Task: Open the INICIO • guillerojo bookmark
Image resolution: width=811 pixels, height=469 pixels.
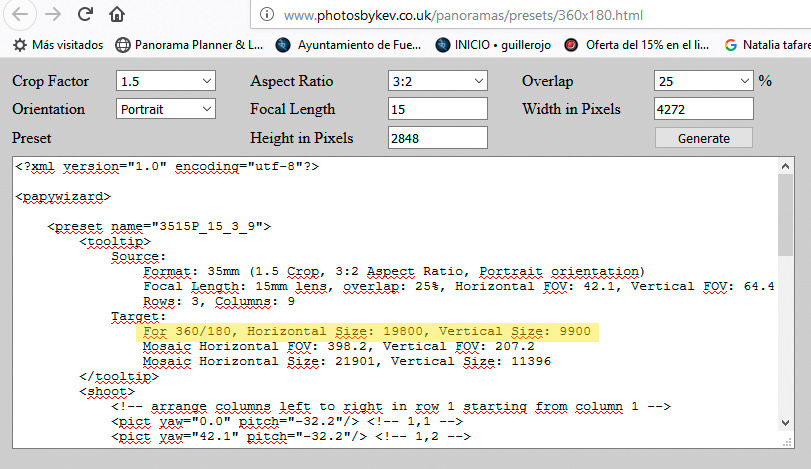Action: [493, 45]
